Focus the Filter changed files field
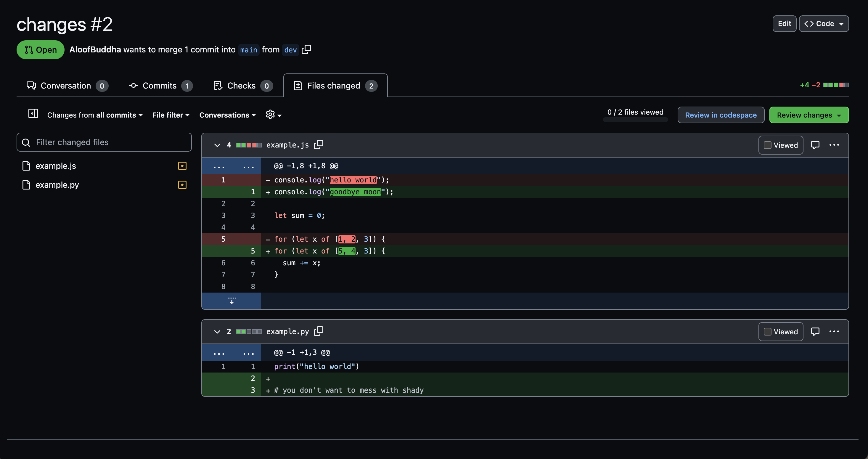The width and height of the screenshot is (868, 459). pos(104,142)
